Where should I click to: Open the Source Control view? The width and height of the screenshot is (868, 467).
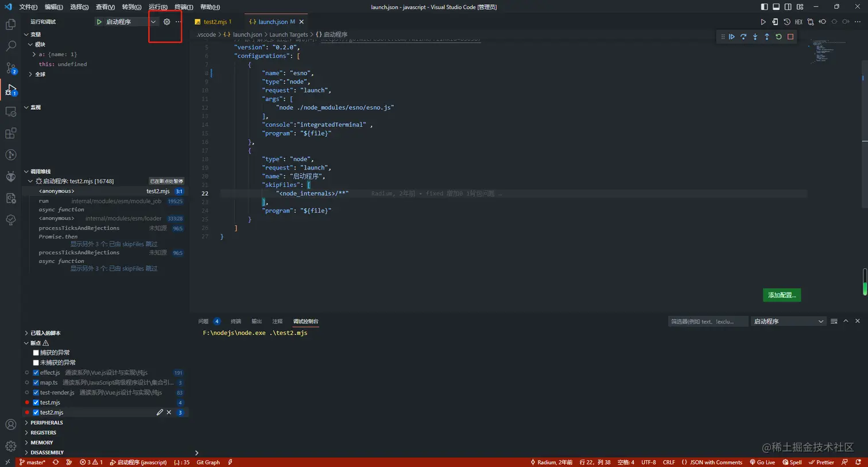point(10,68)
